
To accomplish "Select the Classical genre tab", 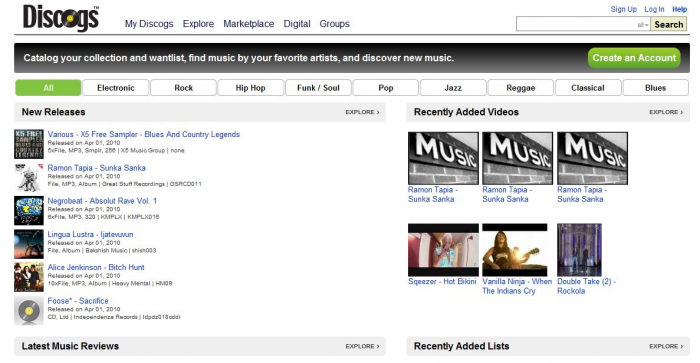I will (588, 88).
